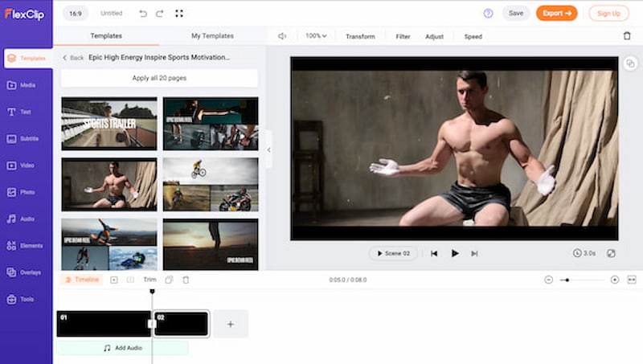
Task: Collapse the left templates panel arrow
Action: tap(268, 150)
